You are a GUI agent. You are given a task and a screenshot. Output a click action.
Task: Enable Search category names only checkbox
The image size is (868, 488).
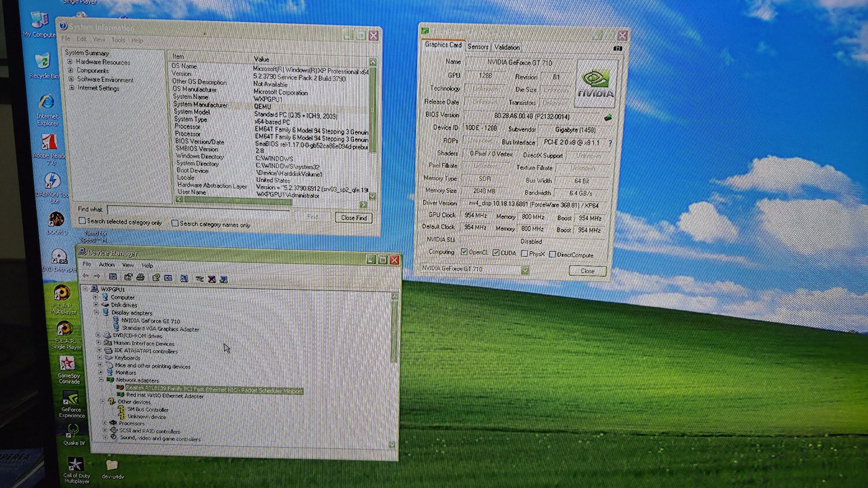[175, 223]
